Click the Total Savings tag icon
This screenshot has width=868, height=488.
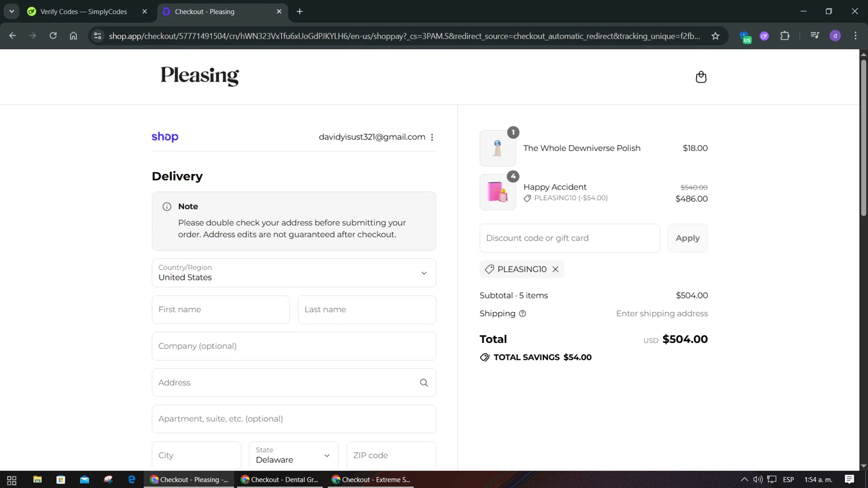coord(485,357)
